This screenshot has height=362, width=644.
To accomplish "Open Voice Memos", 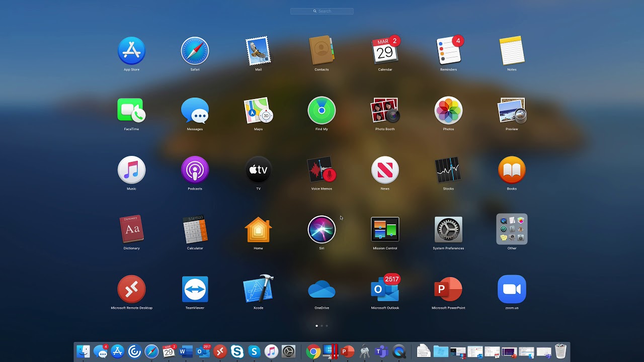I will (321, 170).
